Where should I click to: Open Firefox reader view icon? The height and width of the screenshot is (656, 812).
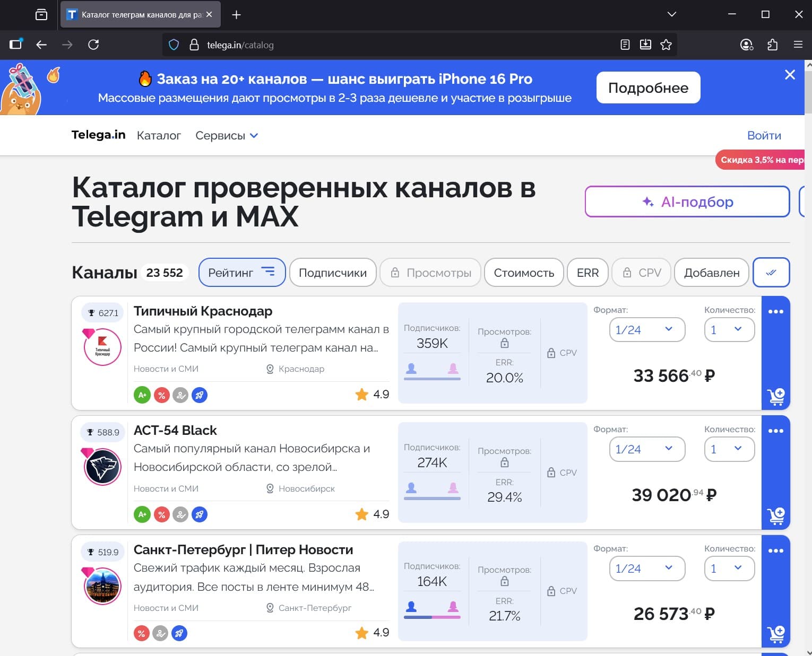tap(625, 45)
